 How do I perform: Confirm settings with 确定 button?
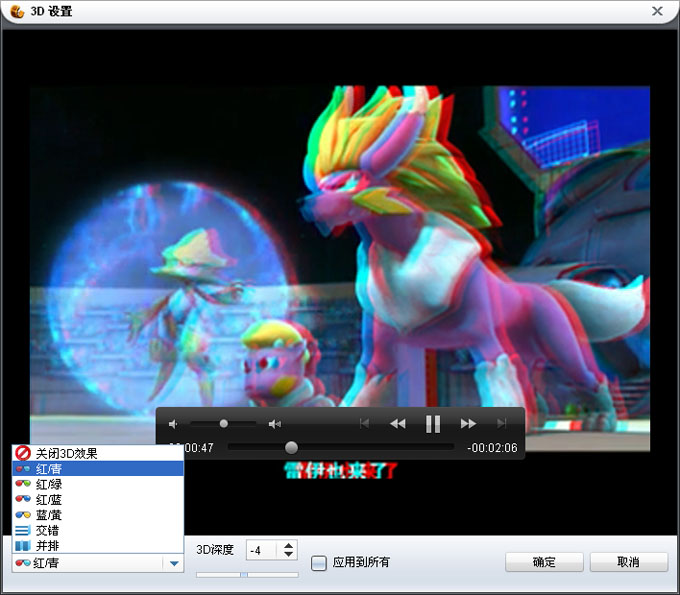click(x=544, y=562)
